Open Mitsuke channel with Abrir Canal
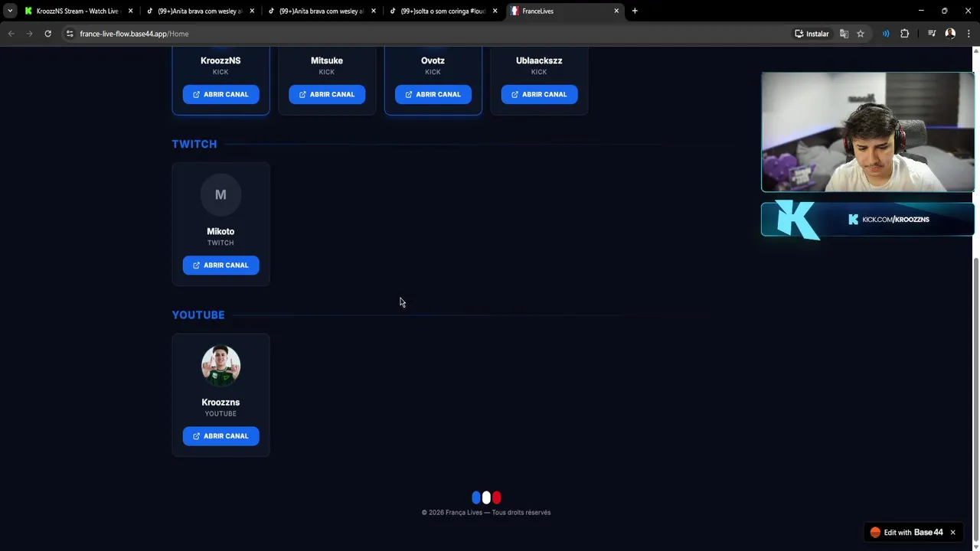The height and width of the screenshot is (551, 980). [x=327, y=94]
